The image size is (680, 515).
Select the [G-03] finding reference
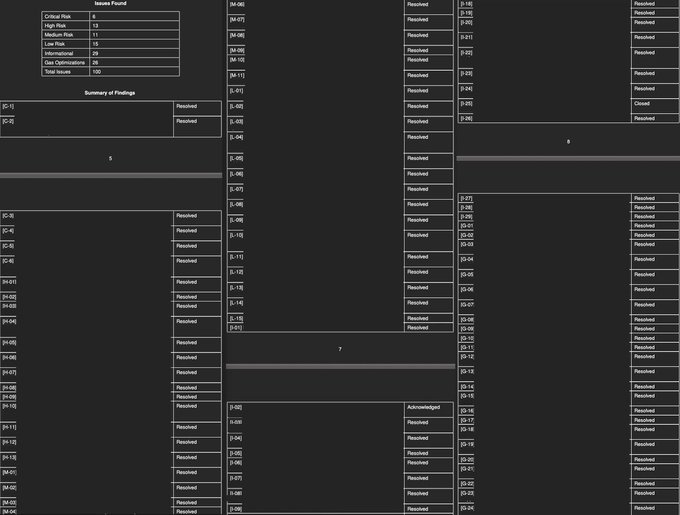[x=466, y=244]
